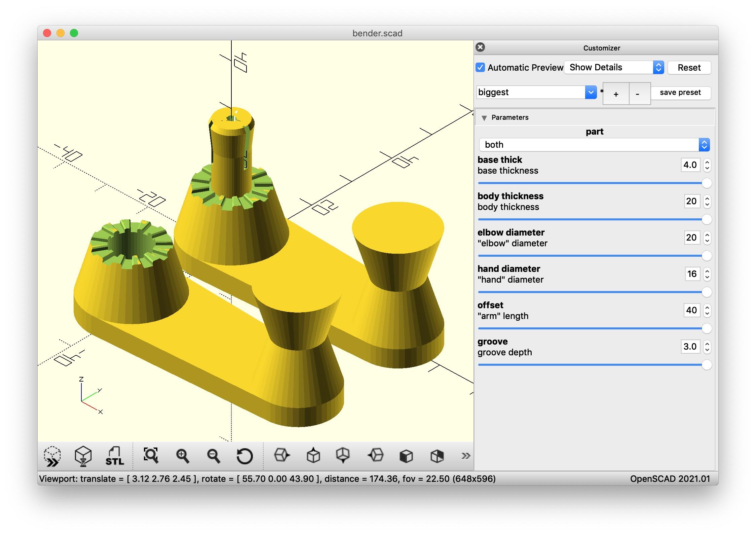Export the model as STL
The height and width of the screenshot is (535, 756).
coord(115,457)
